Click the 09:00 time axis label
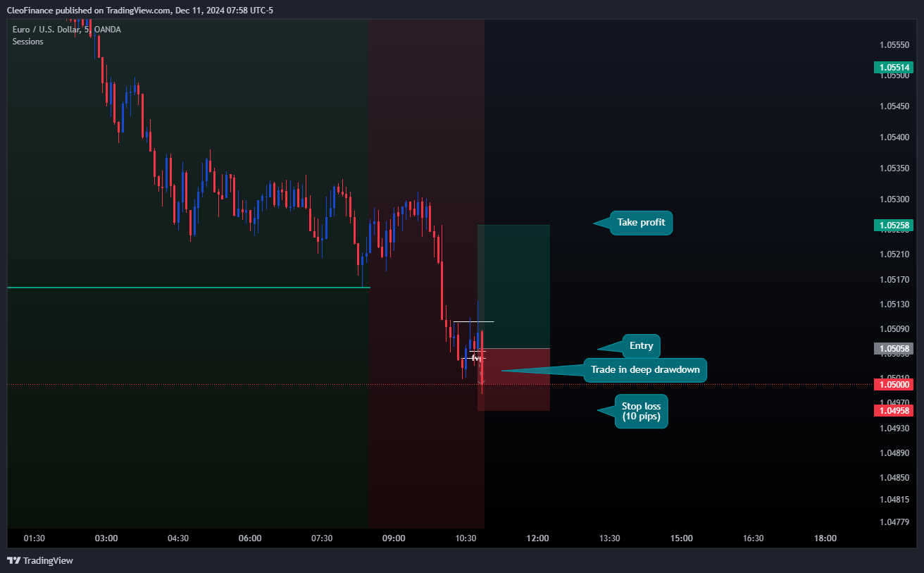 coord(394,538)
